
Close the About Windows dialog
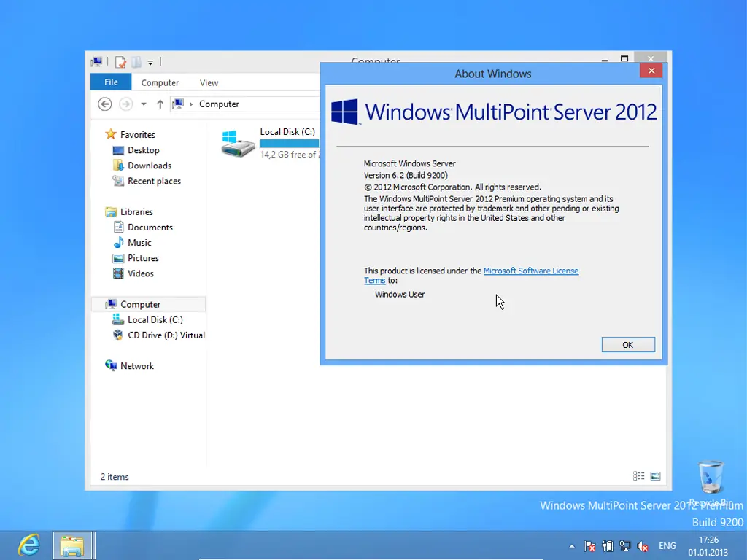[x=651, y=71]
